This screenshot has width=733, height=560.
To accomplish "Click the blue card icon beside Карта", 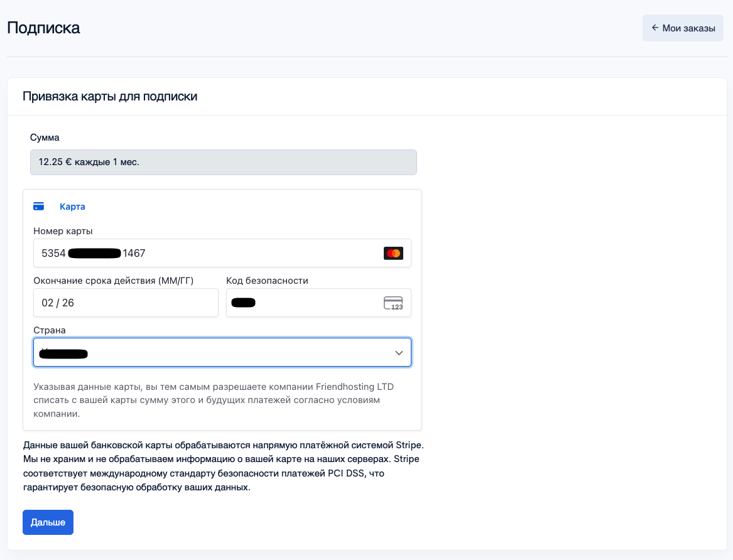I will [39, 207].
